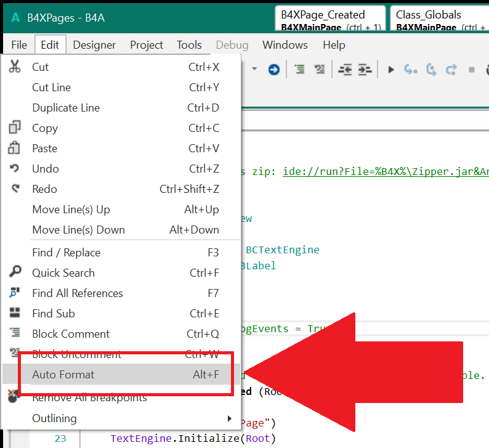Open Find / Replace

121,253
